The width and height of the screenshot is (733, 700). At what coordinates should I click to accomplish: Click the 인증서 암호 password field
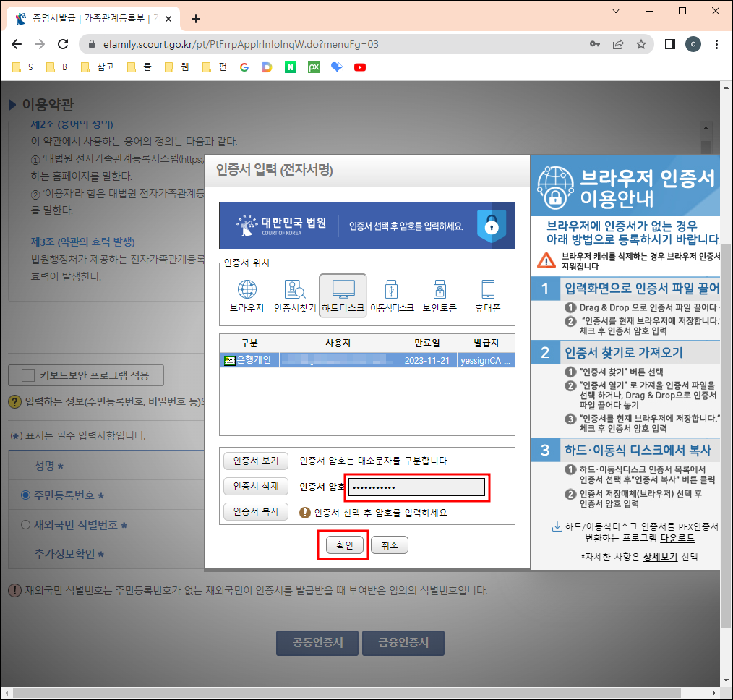tap(416, 487)
